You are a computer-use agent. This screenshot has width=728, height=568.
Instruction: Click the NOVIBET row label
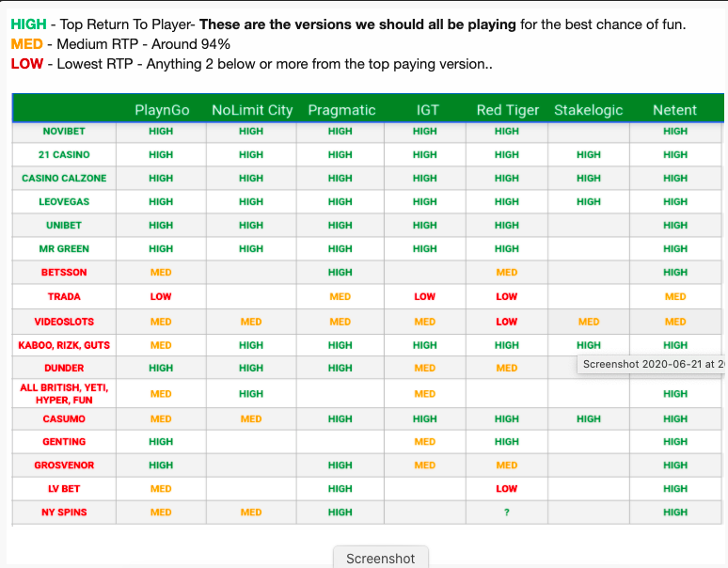64,132
